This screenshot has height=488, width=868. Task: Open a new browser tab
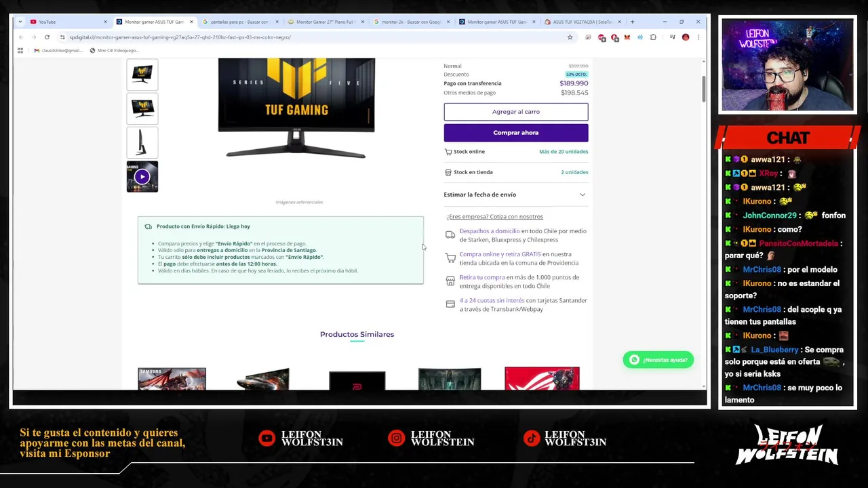(x=632, y=22)
